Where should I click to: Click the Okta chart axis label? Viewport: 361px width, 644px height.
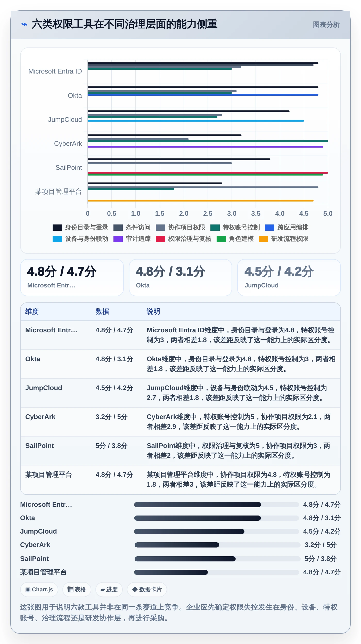pyautogui.click(x=75, y=95)
